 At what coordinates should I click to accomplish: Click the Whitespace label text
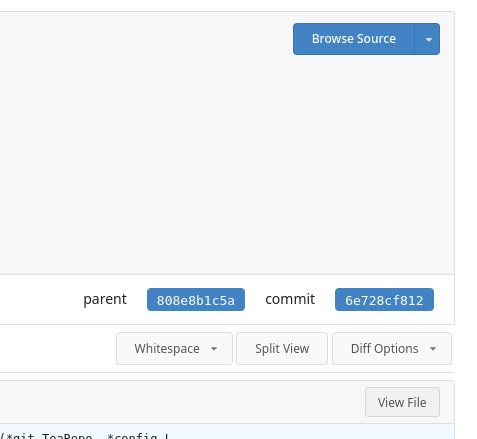(x=167, y=349)
